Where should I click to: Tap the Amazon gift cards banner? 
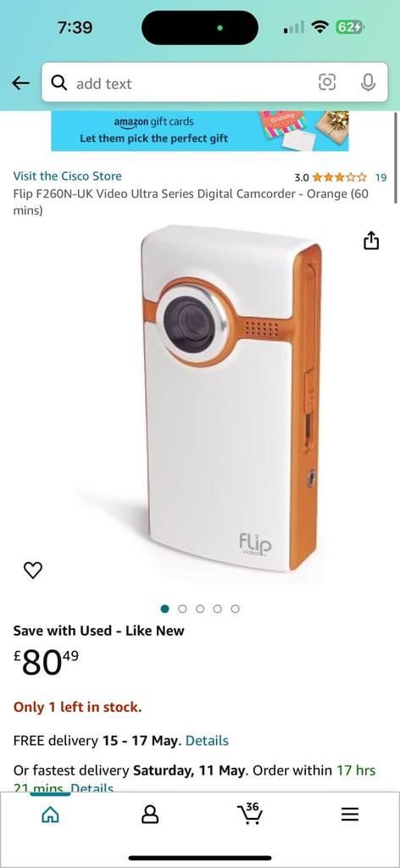(200, 131)
